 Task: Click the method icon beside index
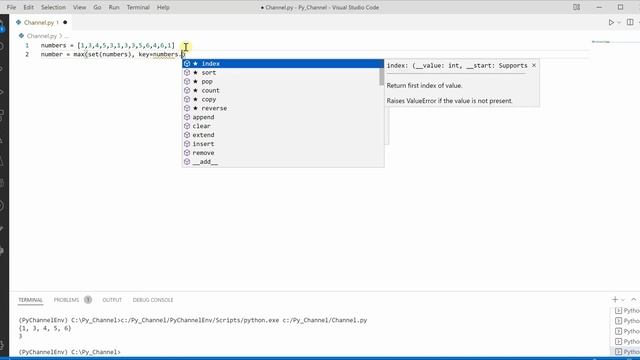[x=187, y=64]
